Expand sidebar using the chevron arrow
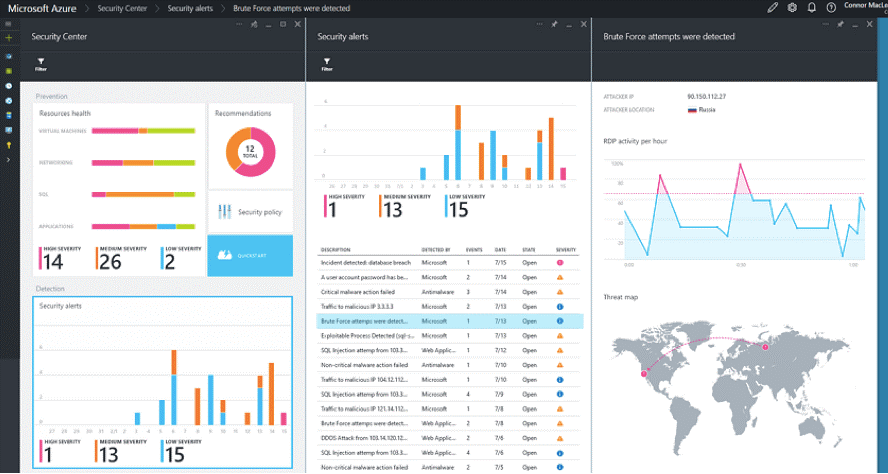The height and width of the screenshot is (474, 888). [x=8, y=160]
